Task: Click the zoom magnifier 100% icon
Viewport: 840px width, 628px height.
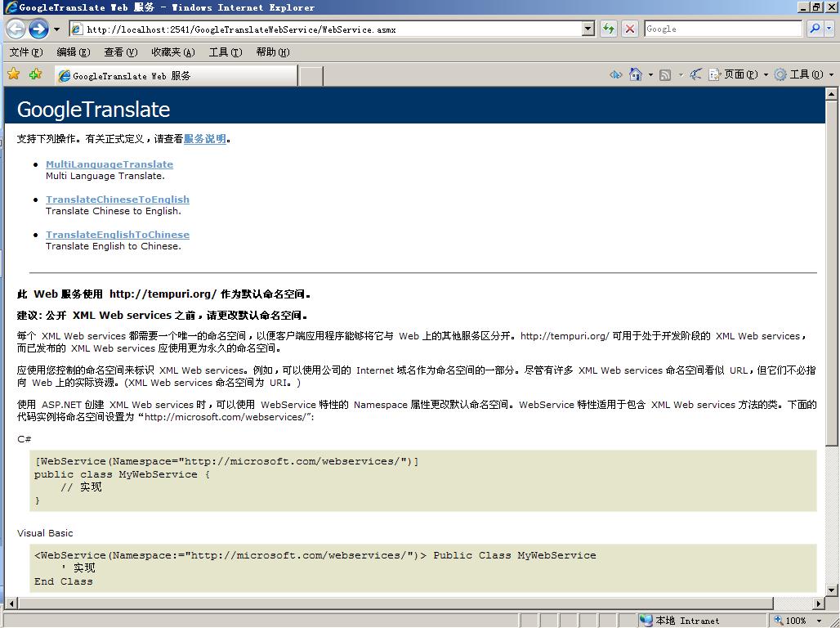Action: click(x=779, y=621)
